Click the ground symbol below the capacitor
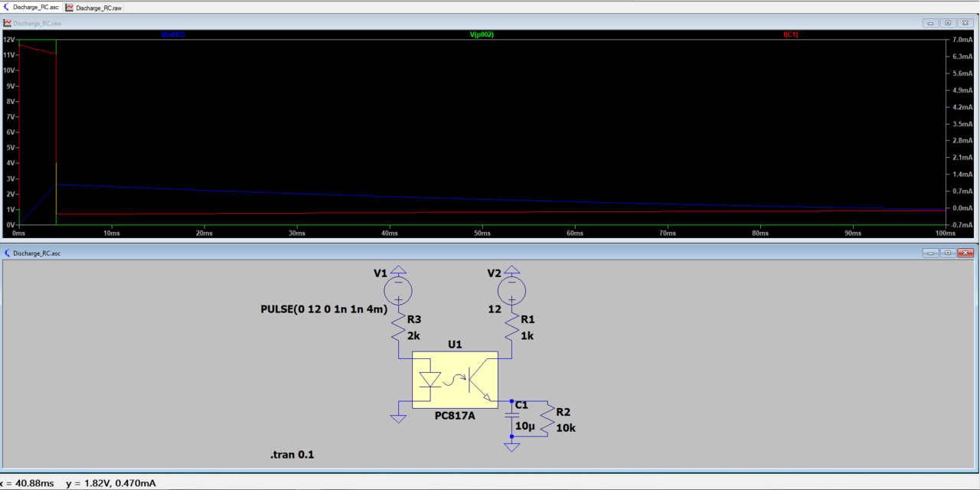The height and width of the screenshot is (490, 980). click(x=512, y=446)
